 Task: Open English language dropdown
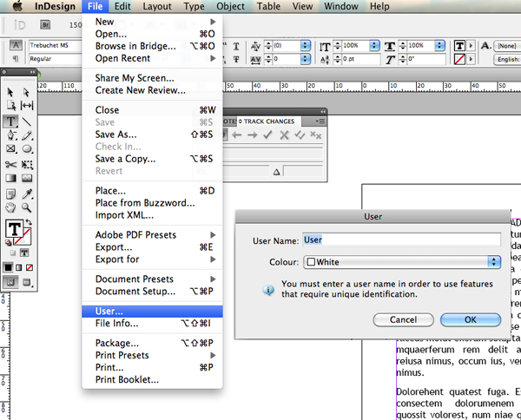(507, 59)
